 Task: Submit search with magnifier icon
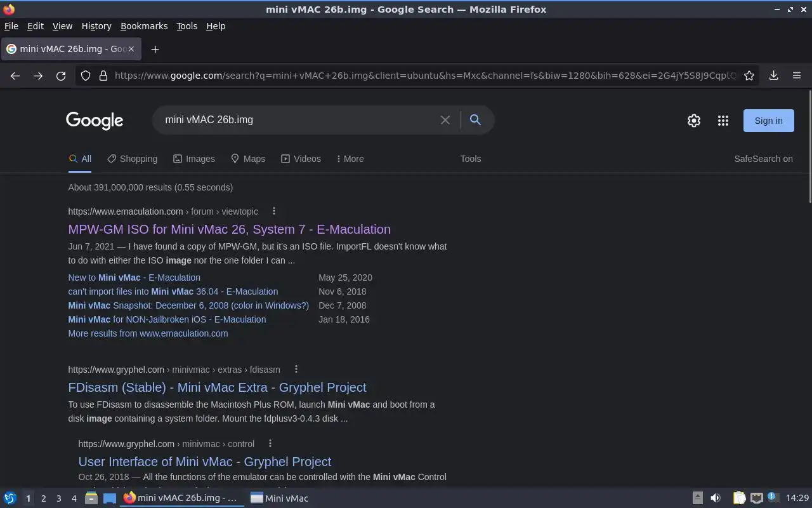475,120
